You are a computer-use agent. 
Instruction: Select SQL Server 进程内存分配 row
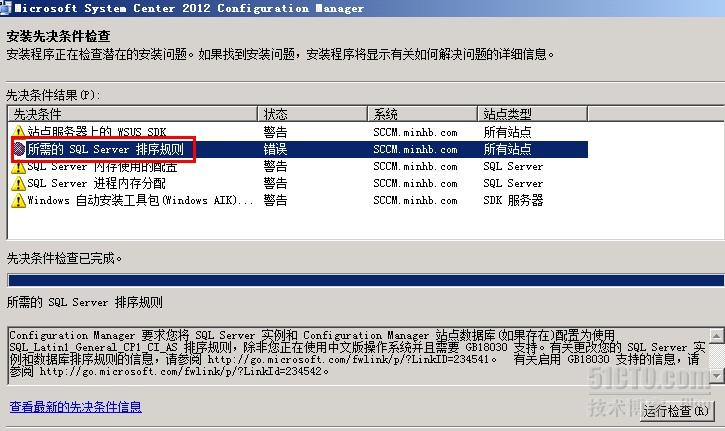[299, 184]
